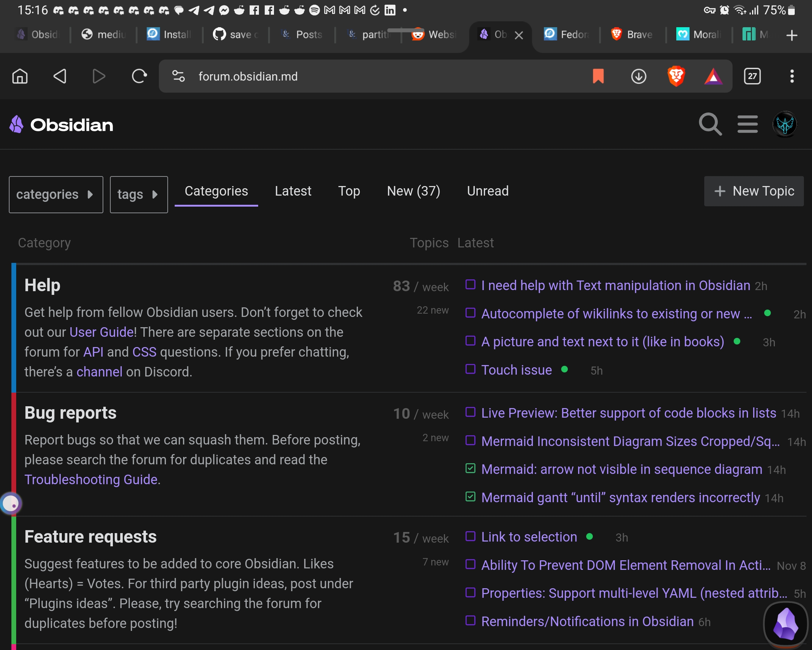This screenshot has height=650, width=812.
Task: Open the 'Link to selection' topic
Action: point(529,537)
